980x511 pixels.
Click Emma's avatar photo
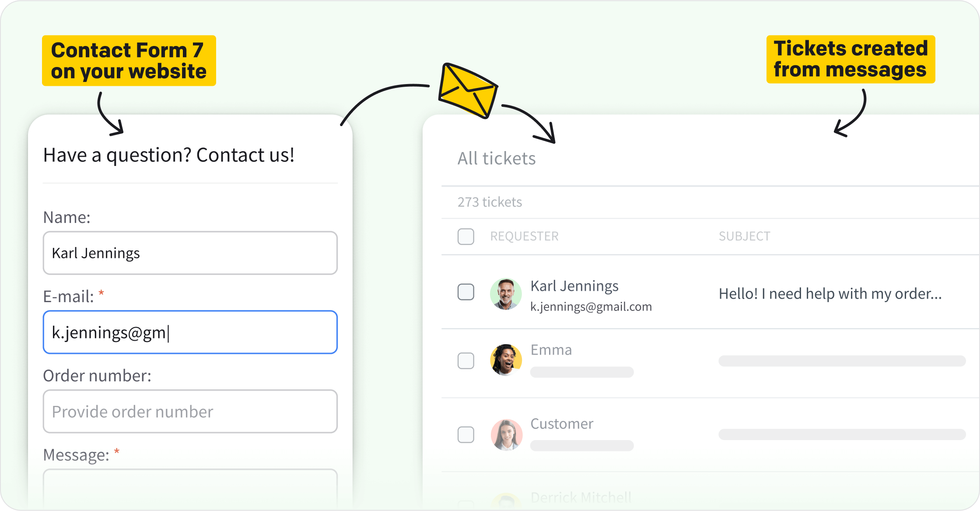(506, 360)
